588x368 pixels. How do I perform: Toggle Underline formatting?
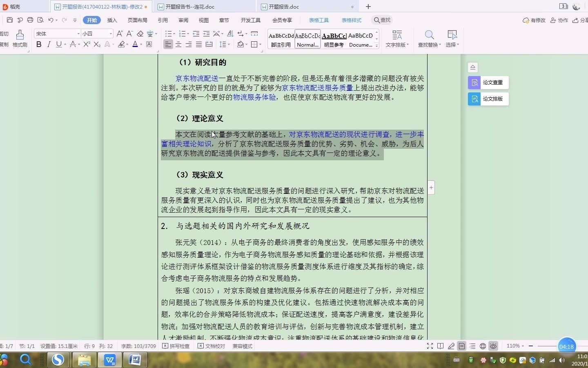[59, 44]
